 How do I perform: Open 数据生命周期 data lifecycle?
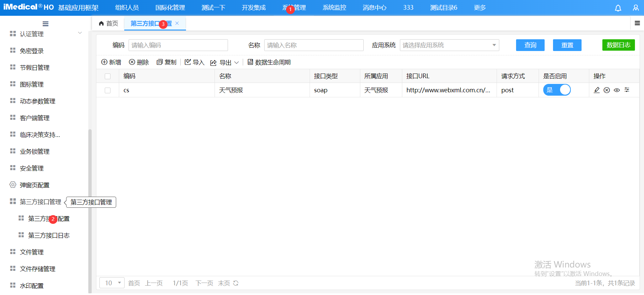pyautogui.click(x=269, y=62)
